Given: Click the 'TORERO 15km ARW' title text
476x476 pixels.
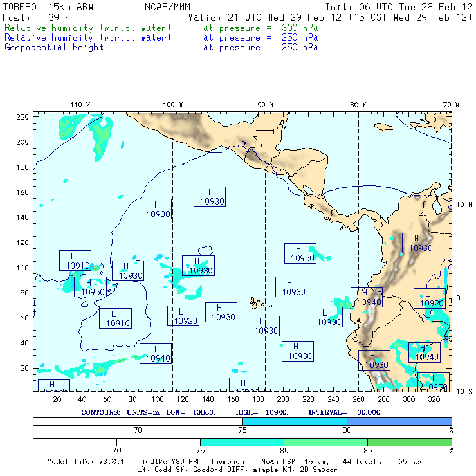Looking at the screenshot, I should click(48, 6).
